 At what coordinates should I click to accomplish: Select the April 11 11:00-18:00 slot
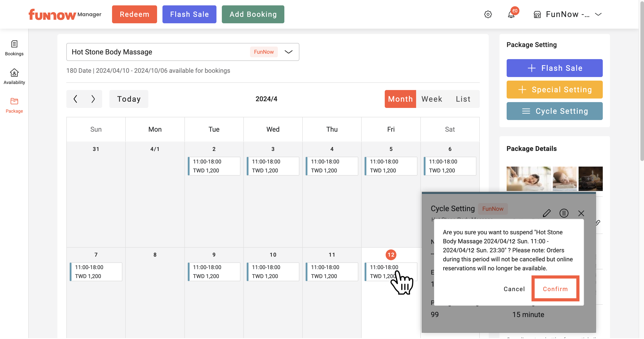point(332,272)
